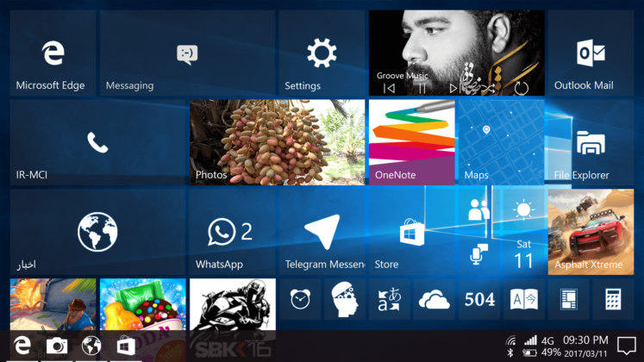Open the Photos tile
Image resolution: width=644 pixels, height=362 pixels.
tap(277, 142)
